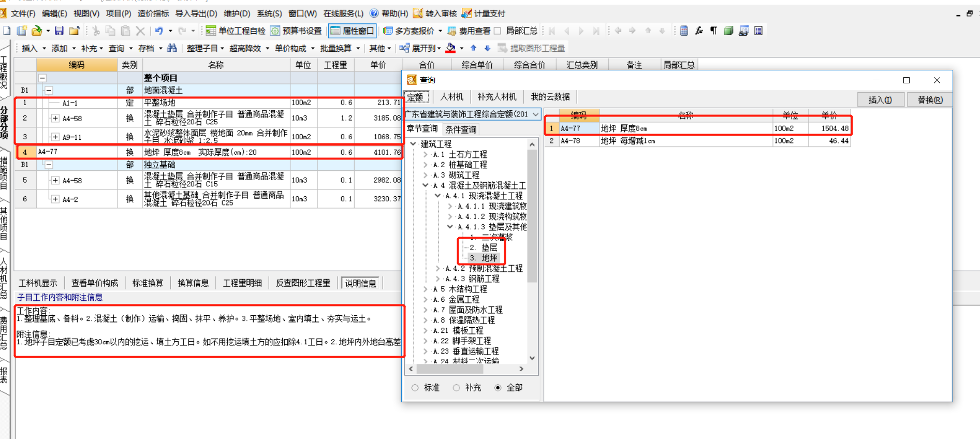
Task: Collapse the 地面混凝土 section
Action: [49, 90]
